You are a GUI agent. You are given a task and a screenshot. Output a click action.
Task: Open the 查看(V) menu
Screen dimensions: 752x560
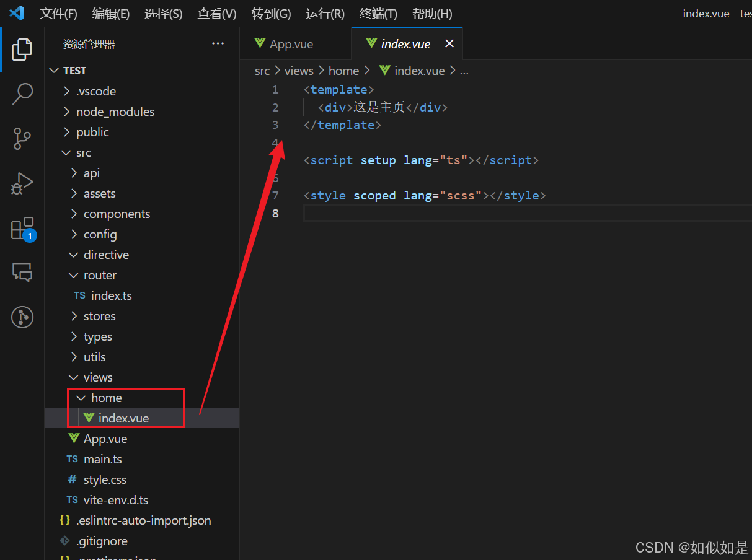pos(217,14)
